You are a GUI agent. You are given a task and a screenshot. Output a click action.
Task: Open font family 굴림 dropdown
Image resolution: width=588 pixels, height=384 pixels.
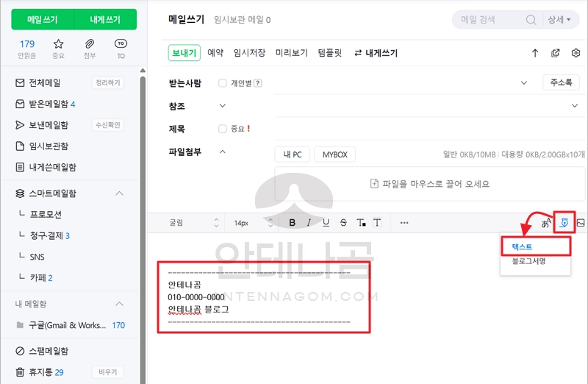pyautogui.click(x=193, y=223)
